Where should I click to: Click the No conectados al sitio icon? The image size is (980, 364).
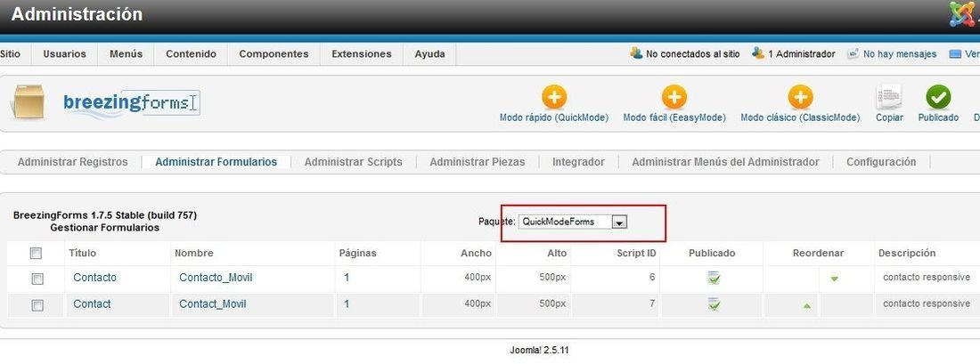(x=636, y=53)
